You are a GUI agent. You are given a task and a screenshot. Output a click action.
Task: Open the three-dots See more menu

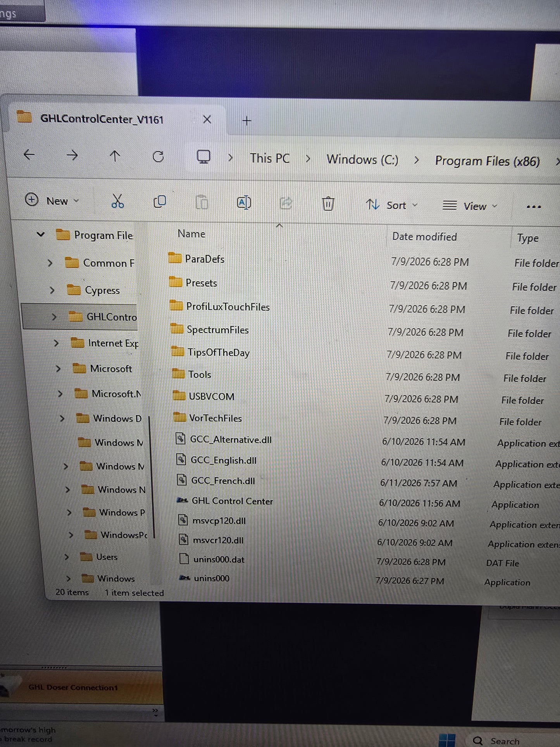pyautogui.click(x=534, y=207)
